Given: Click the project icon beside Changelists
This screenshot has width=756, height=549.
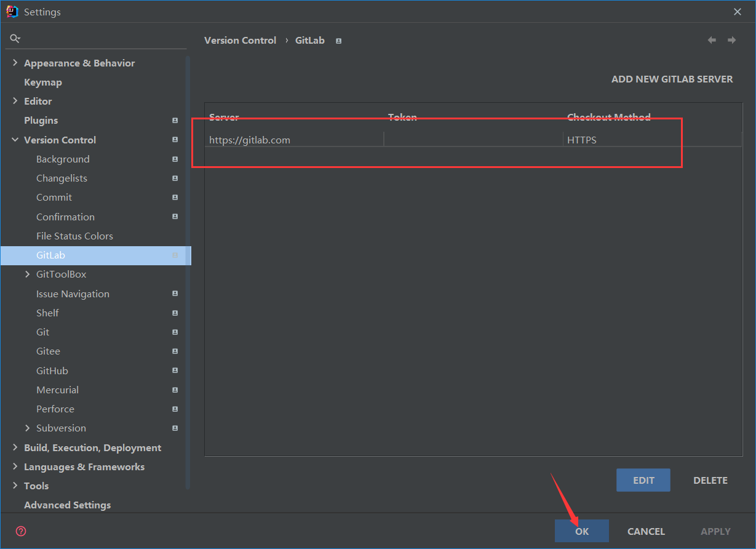Looking at the screenshot, I should pyautogui.click(x=175, y=178).
